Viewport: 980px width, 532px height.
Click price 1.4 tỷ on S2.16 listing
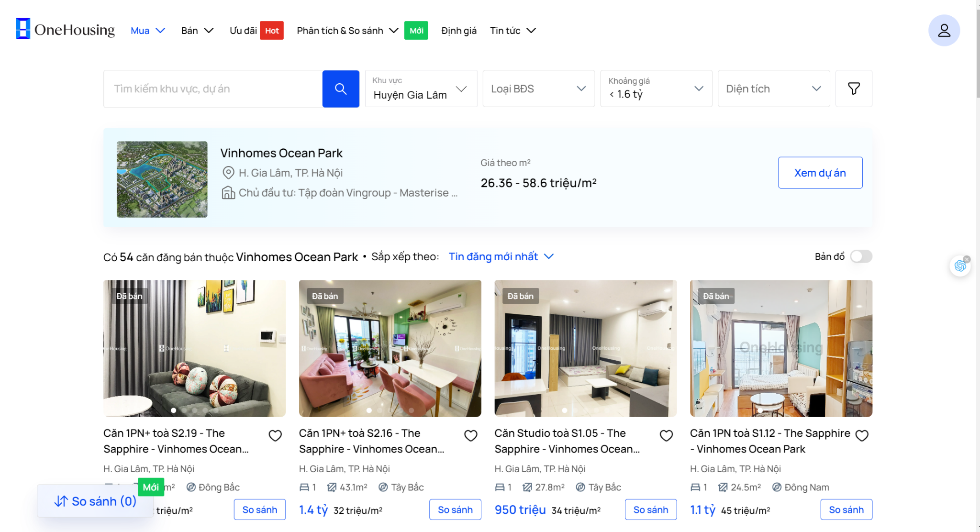(313, 510)
